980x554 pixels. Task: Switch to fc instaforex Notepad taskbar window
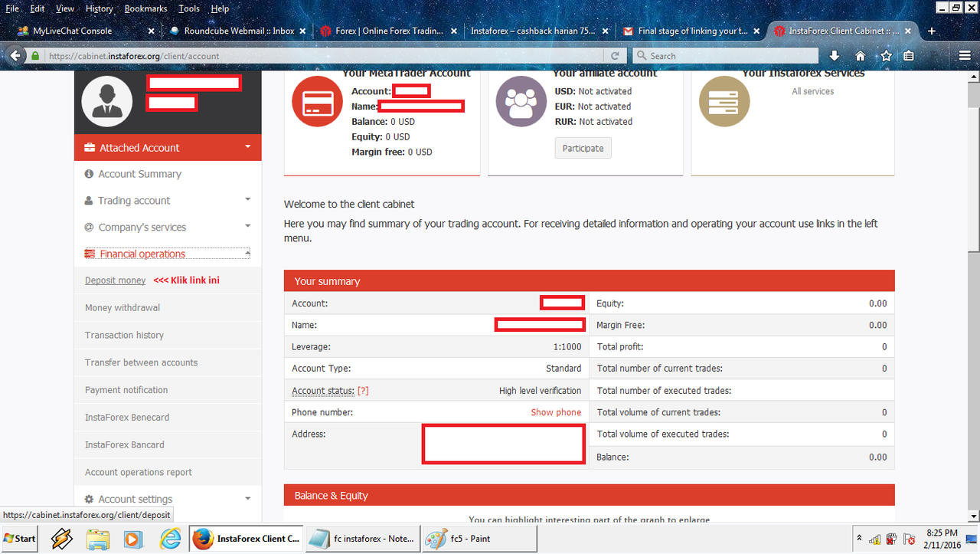tap(362, 539)
